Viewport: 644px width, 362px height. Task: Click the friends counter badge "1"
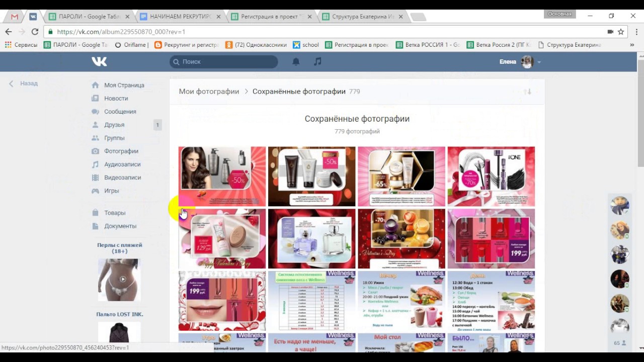pos(157,125)
